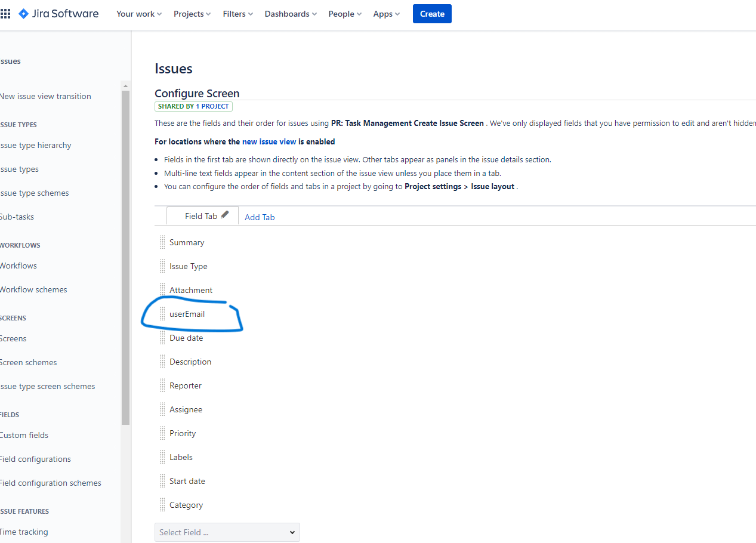Open the Atlassian app switcher grid icon

5,13
